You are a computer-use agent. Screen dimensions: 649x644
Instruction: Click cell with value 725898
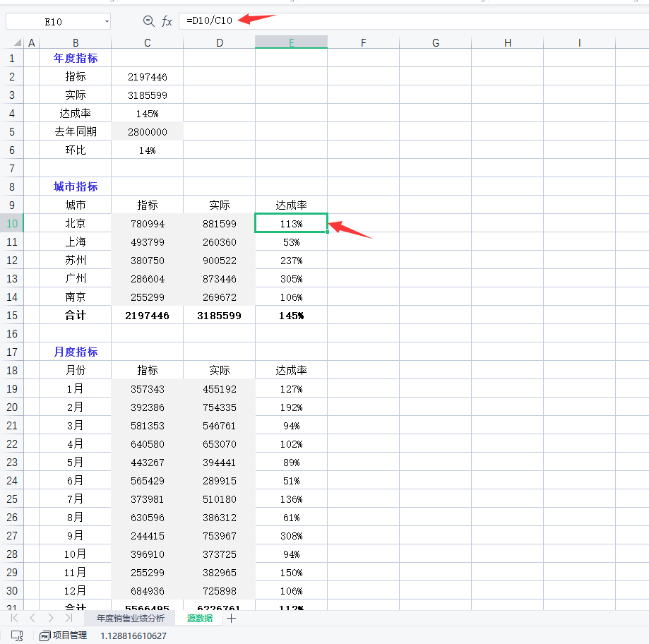220,590
